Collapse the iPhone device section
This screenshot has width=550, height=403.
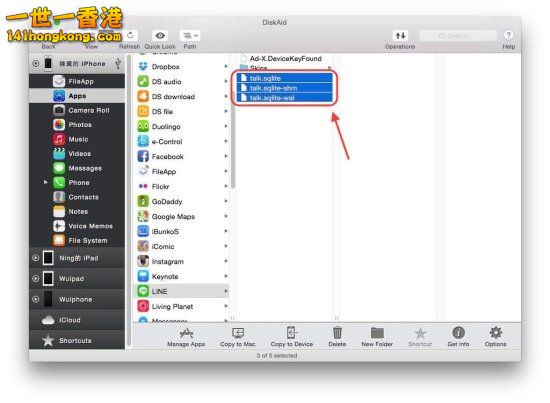pos(35,63)
